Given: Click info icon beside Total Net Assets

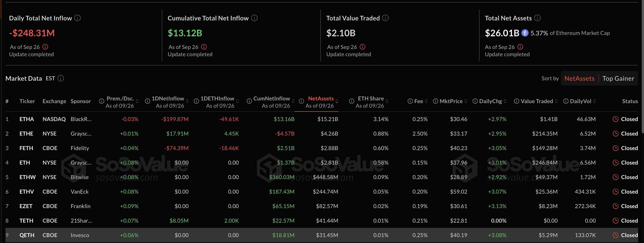Looking at the screenshot, I should pos(537,18).
